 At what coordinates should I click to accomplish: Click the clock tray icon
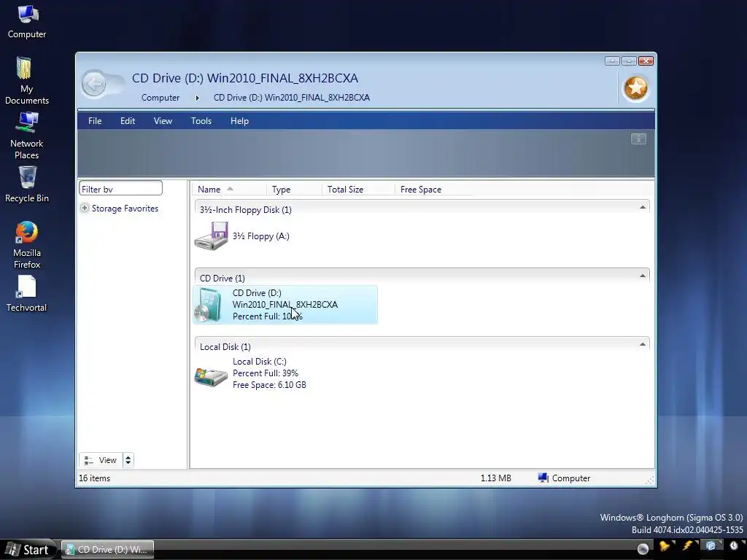(x=734, y=546)
